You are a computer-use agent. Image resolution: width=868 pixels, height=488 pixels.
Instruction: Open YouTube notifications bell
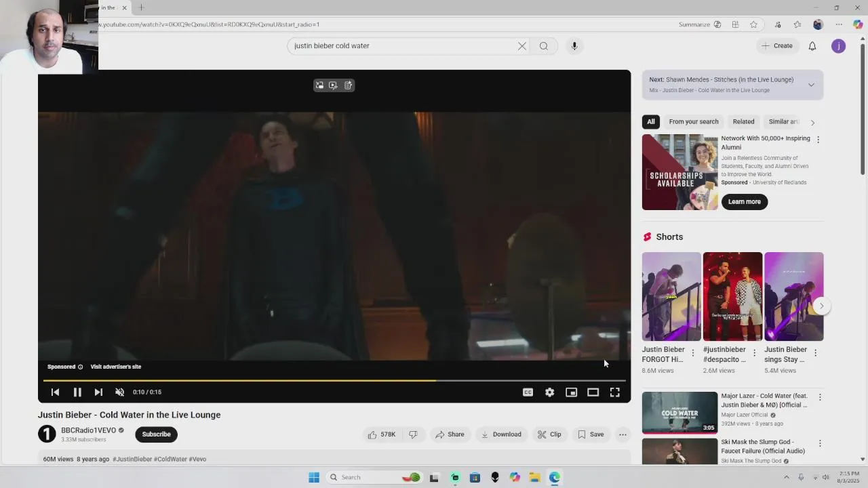812,46
